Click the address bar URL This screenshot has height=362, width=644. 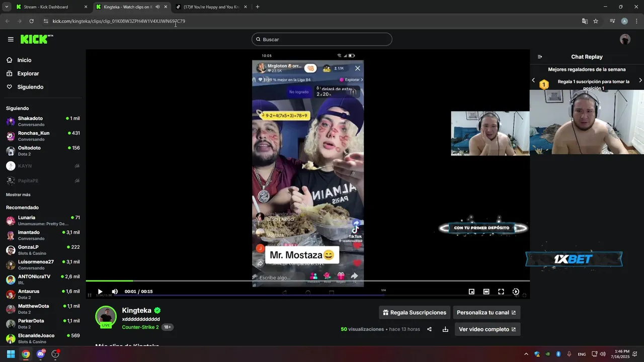[x=119, y=21]
